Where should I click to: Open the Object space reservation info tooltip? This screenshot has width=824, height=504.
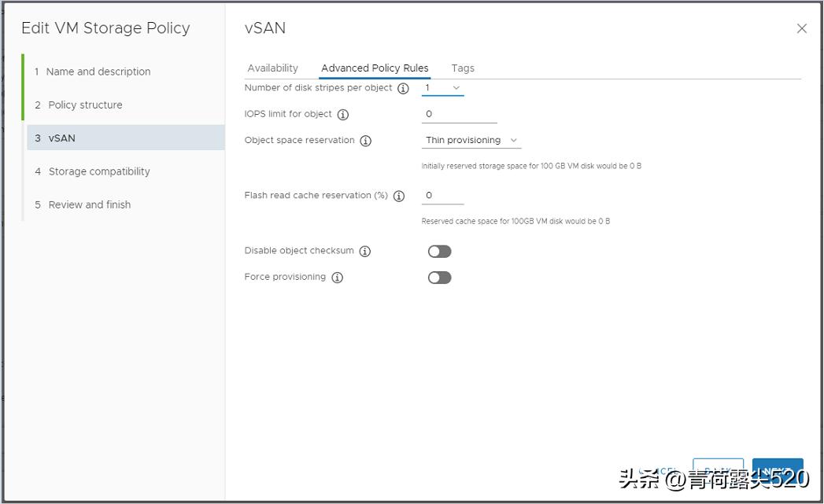coord(364,141)
